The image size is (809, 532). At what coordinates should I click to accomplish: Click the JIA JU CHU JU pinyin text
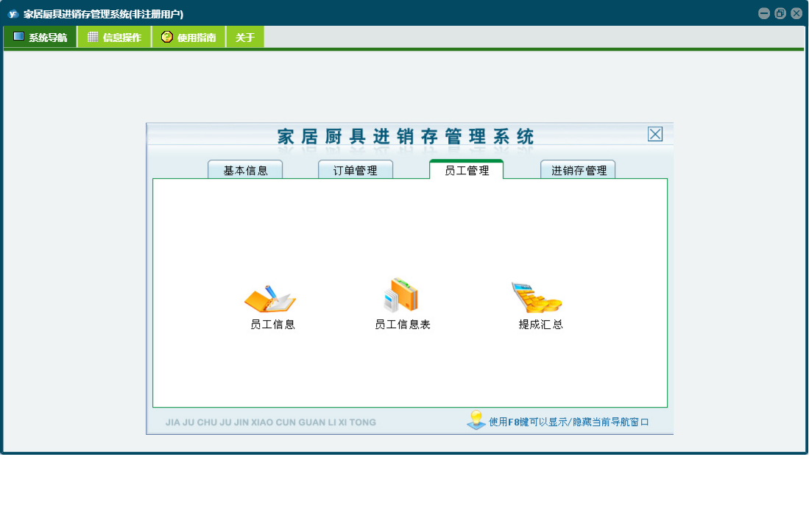(270, 422)
